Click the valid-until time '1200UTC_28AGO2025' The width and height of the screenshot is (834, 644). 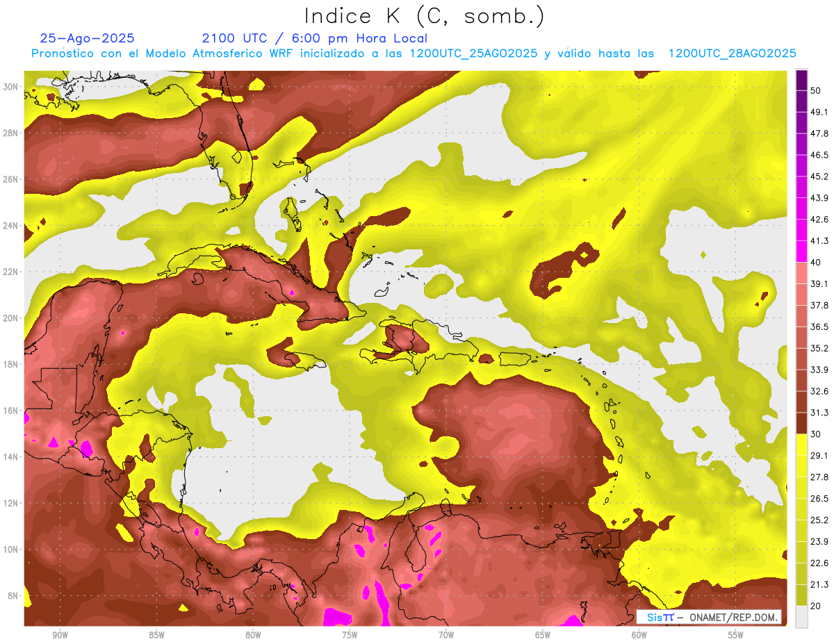732,53
